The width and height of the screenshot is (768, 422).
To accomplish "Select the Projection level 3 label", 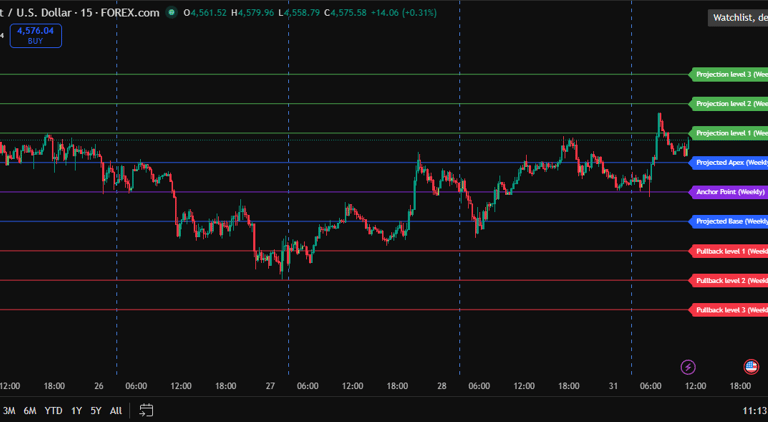I will coord(728,74).
